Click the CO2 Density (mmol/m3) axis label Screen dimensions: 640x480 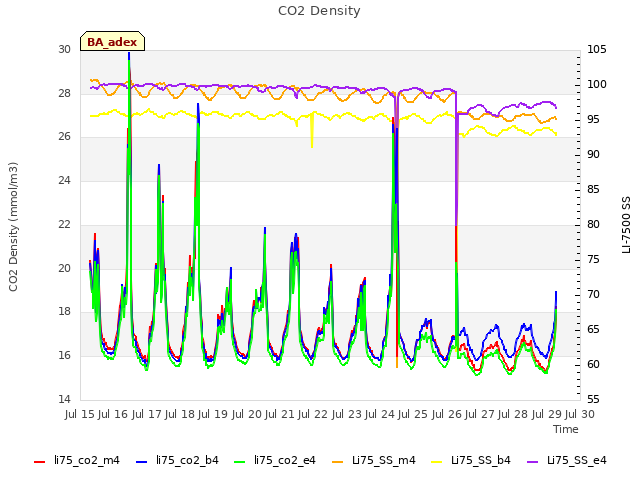pos(13,227)
